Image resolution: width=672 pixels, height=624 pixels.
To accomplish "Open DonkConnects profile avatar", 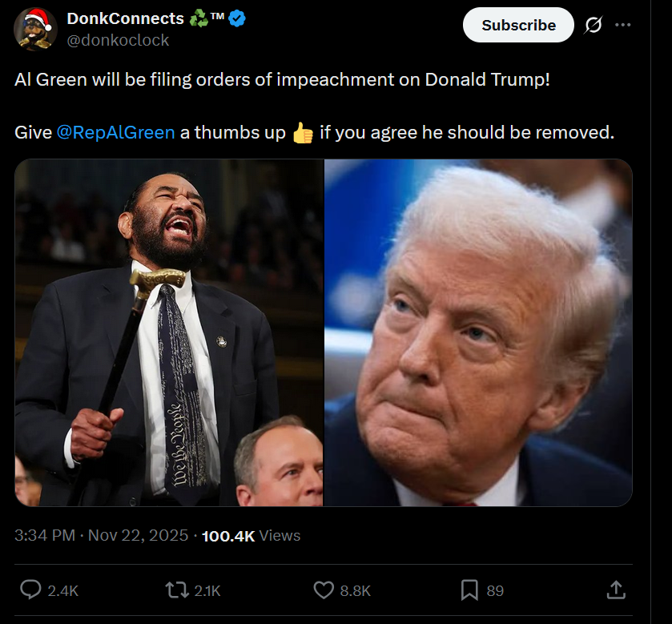I will click(35, 29).
